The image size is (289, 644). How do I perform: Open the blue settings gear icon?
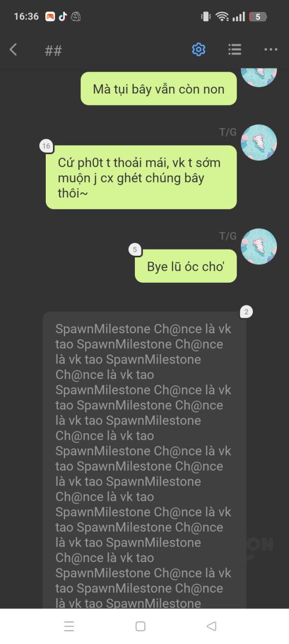(x=198, y=49)
